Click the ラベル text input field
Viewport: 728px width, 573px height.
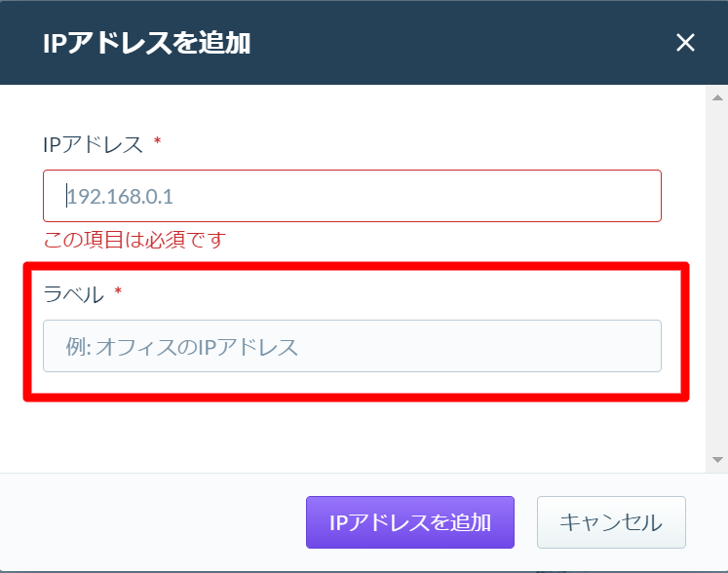click(x=352, y=346)
